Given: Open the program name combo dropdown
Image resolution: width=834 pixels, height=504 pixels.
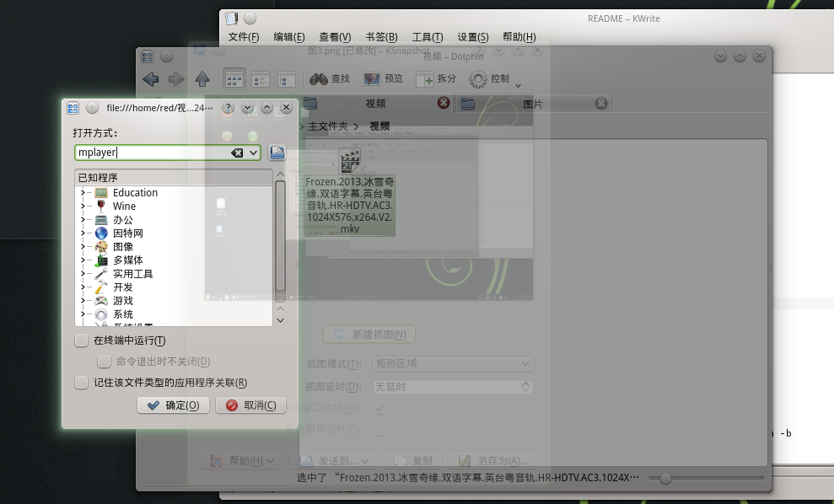Looking at the screenshot, I should pyautogui.click(x=254, y=153).
